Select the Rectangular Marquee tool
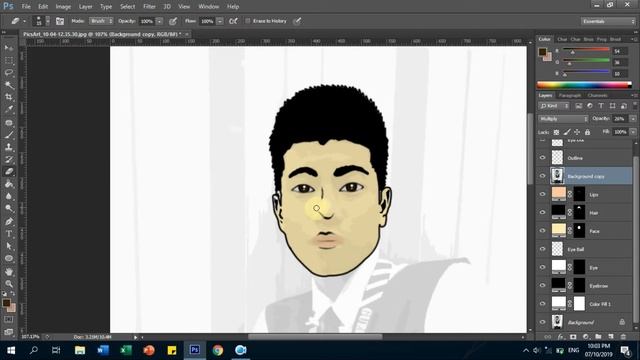The image size is (640, 360). [9, 60]
